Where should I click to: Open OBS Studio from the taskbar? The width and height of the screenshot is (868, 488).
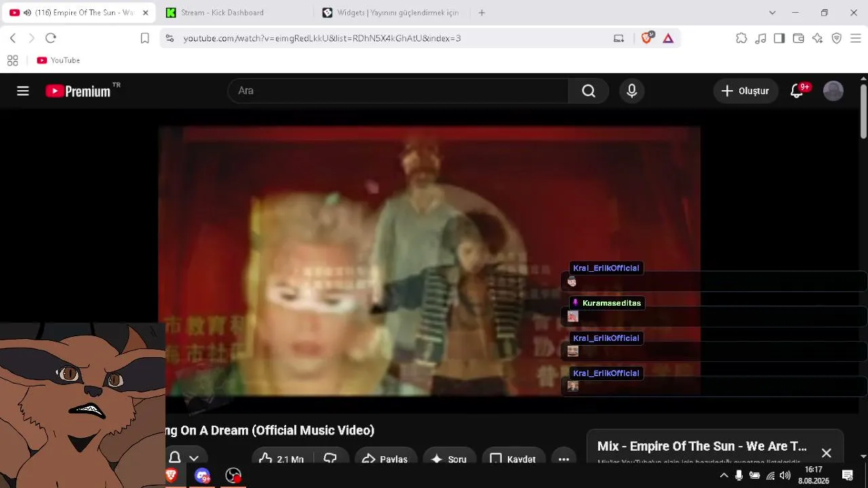233,476
